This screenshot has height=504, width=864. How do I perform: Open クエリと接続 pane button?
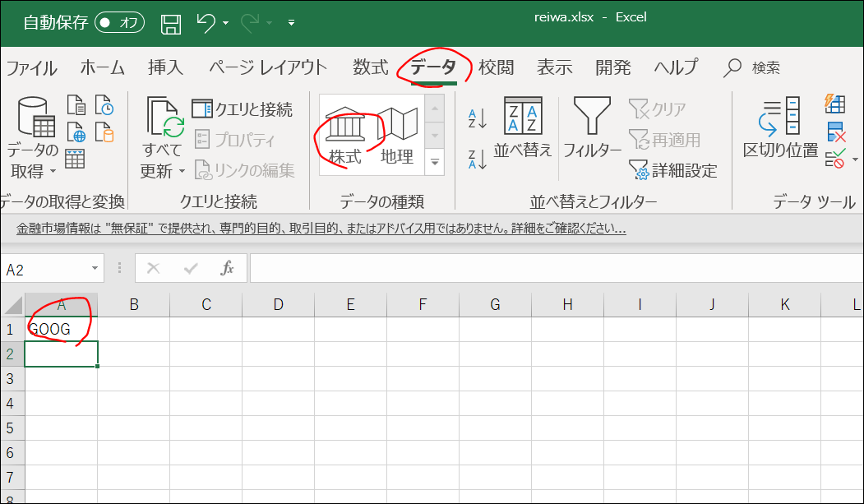click(243, 109)
